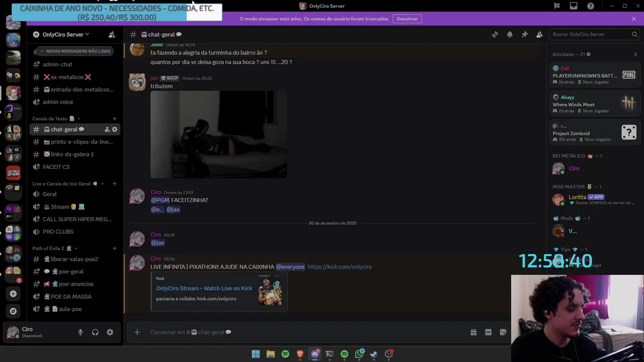This screenshot has height=362, width=644.
Task: Open the poe-anuncios channel
Action: pyautogui.click(x=74, y=284)
